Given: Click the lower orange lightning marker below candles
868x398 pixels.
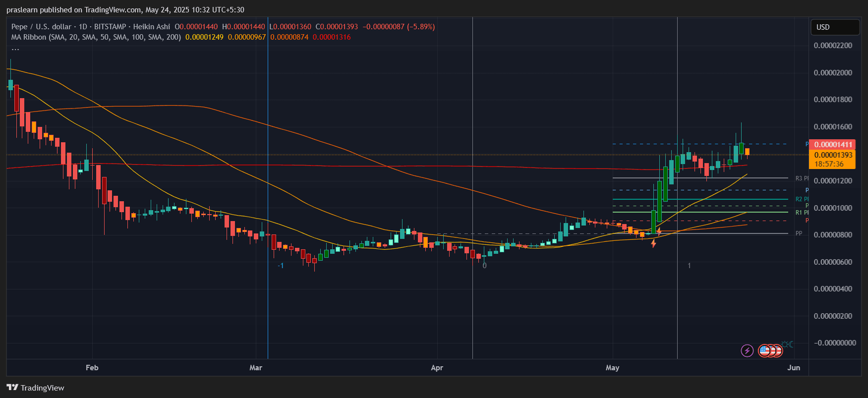Looking at the screenshot, I should pyautogui.click(x=654, y=243).
